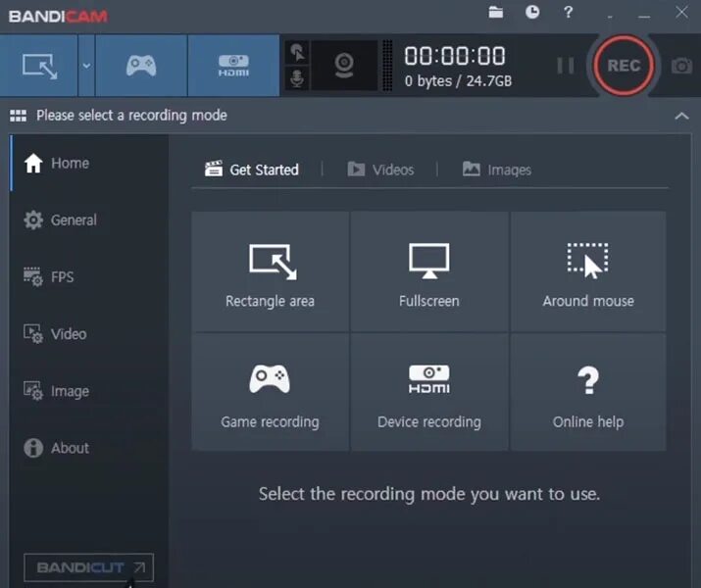This screenshot has width=701, height=588.
Task: Start recording with the REC button
Action: tap(624, 66)
